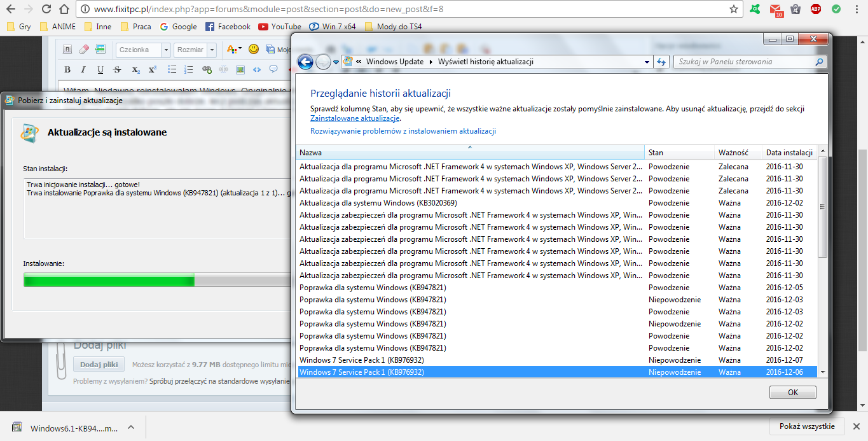The image size is (868, 441).
Task: Open the Rozmiar size dropdown
Action: [195, 50]
